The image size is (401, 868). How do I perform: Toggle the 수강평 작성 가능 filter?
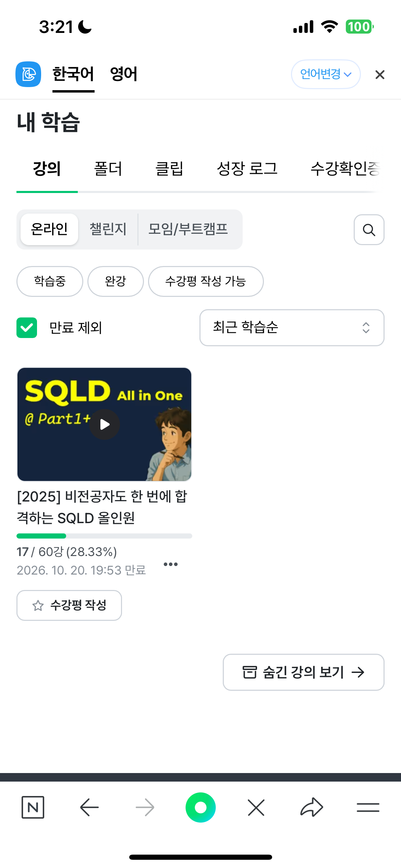pyautogui.click(x=206, y=281)
